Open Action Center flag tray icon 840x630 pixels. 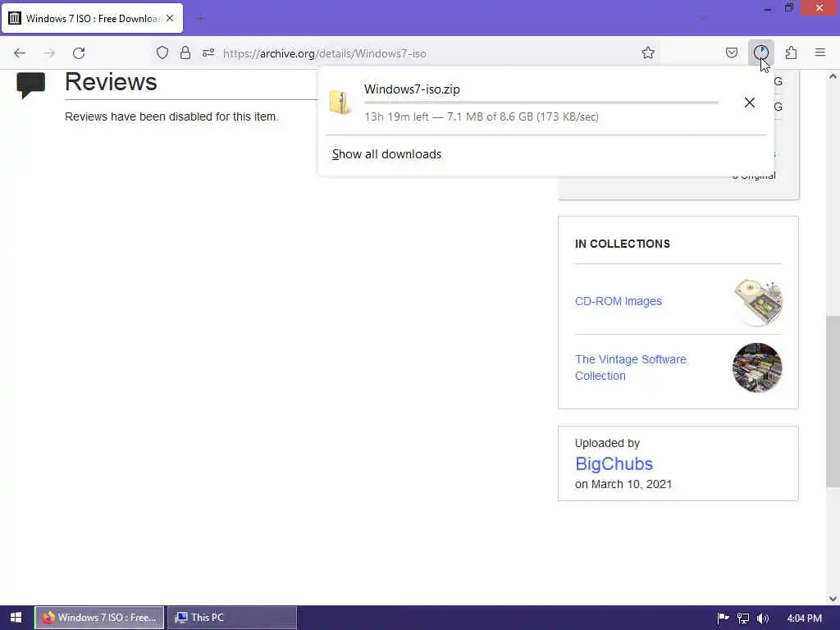pos(724,619)
